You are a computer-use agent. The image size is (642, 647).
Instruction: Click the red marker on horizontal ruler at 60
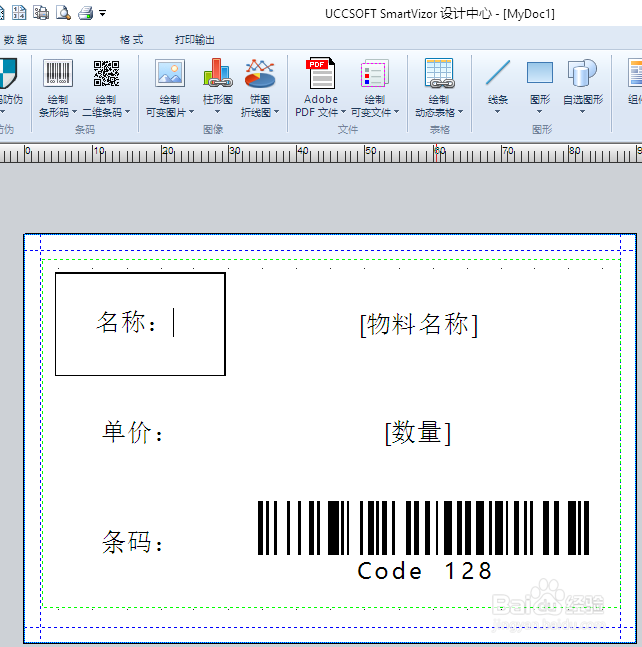(436, 153)
